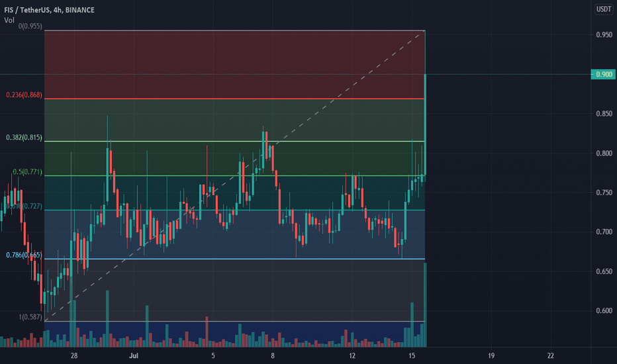The height and width of the screenshot is (364, 617).
Task: Click the 5 date label on time axis
Action: [x=213, y=356]
